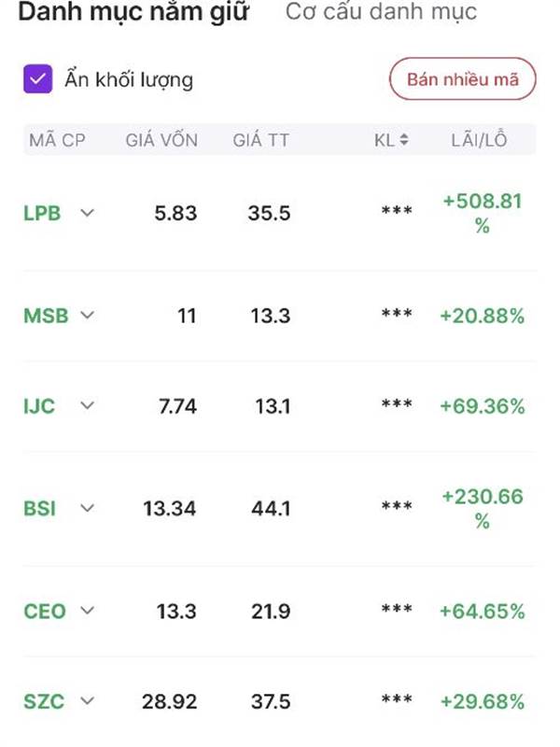The image size is (560, 747).
Task: Click the Bán nhiều mã button
Action: point(462,79)
